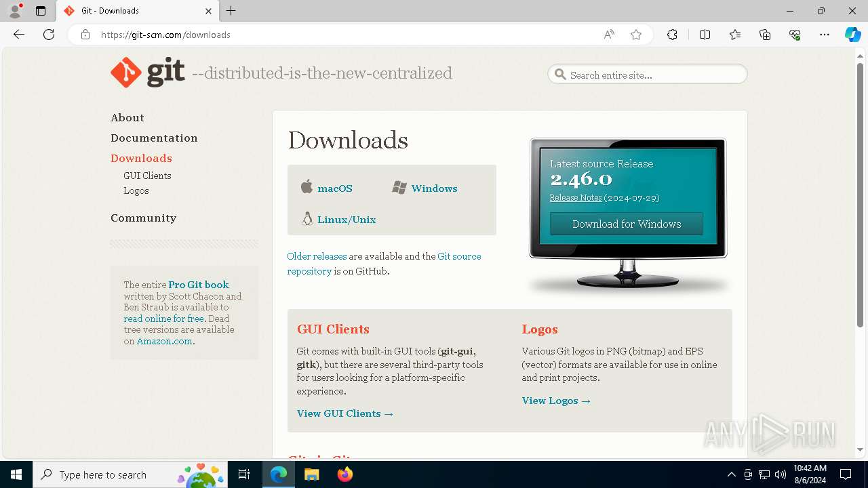
Task: Open Browser essentials heart icon
Action: pyautogui.click(x=795, y=35)
